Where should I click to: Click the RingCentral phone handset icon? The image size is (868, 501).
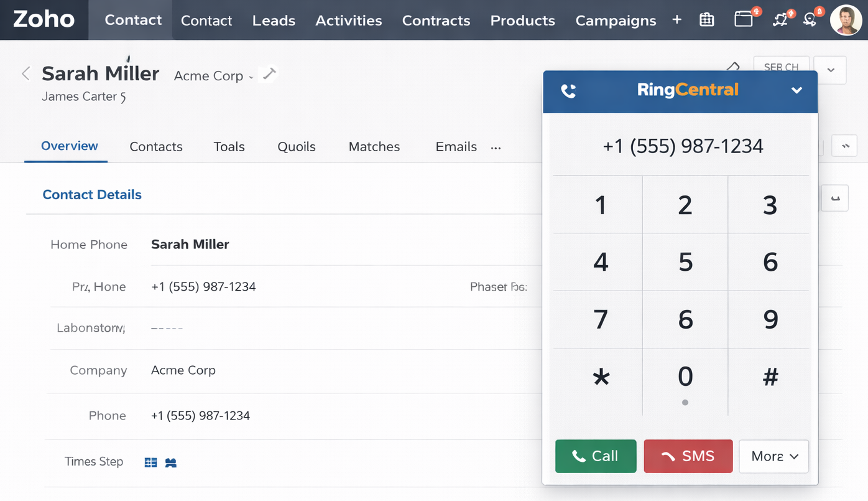click(x=568, y=91)
